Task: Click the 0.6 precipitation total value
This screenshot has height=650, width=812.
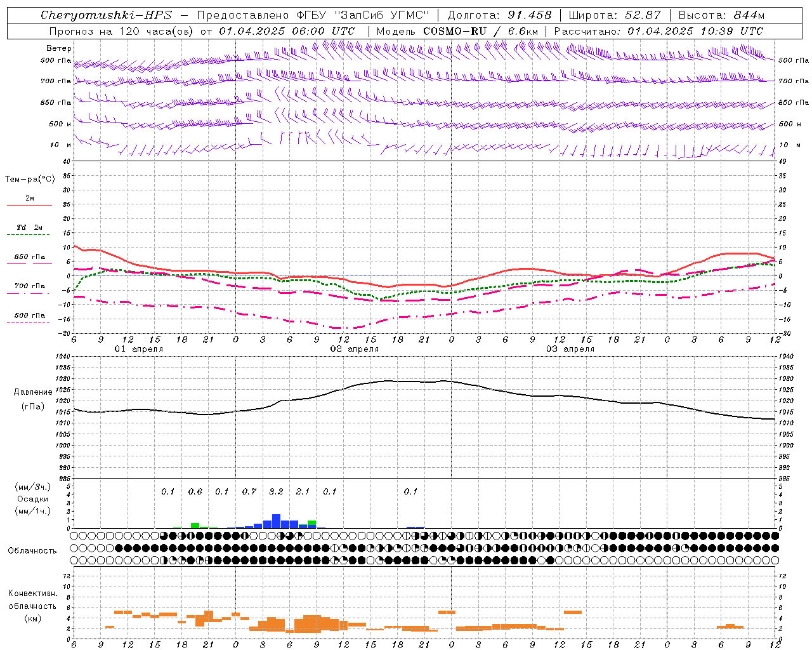Action: click(x=195, y=492)
